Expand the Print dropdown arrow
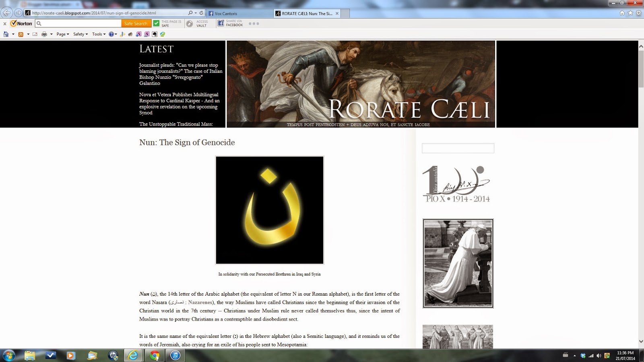The width and height of the screenshot is (644, 362). coord(51,34)
